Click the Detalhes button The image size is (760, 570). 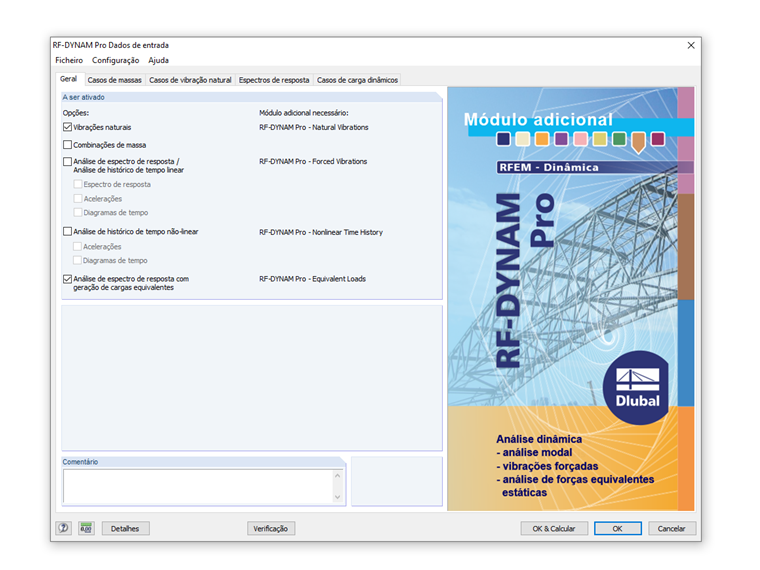(x=125, y=528)
